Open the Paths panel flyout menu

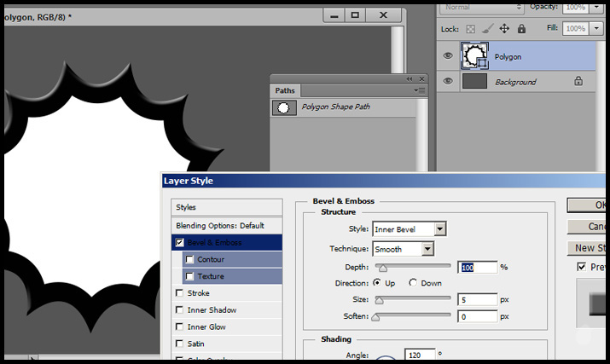(x=419, y=90)
